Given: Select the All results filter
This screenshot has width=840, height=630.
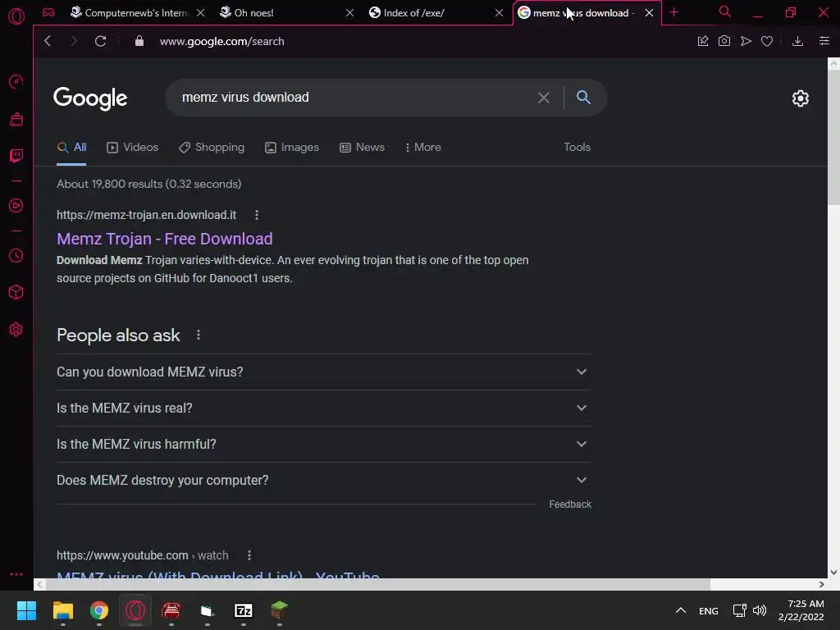Looking at the screenshot, I should point(71,148).
